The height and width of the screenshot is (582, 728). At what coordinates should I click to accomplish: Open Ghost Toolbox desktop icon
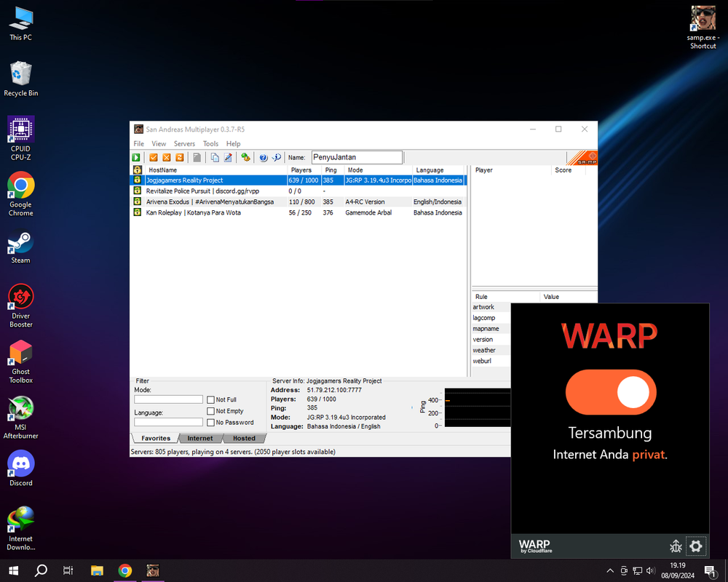tap(21, 362)
